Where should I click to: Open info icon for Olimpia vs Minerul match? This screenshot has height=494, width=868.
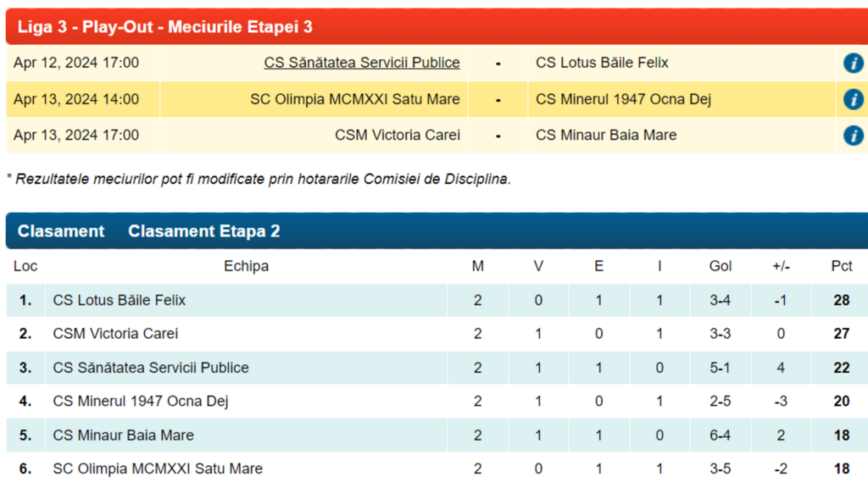click(x=853, y=99)
